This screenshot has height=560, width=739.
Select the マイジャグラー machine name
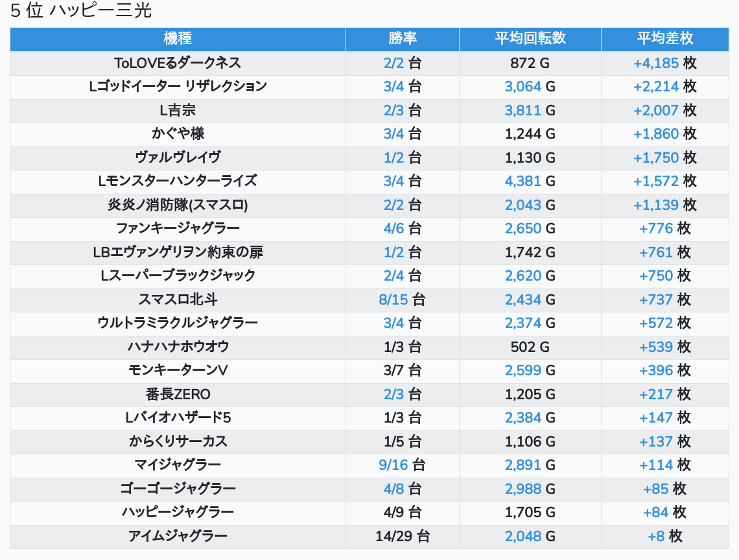[178, 465]
